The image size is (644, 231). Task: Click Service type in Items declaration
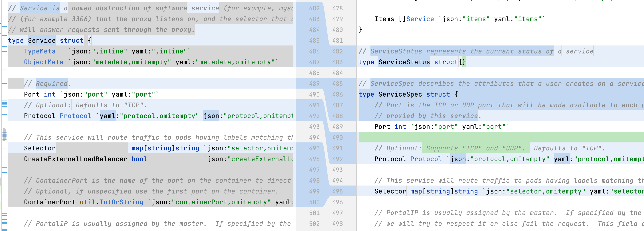tap(420, 19)
